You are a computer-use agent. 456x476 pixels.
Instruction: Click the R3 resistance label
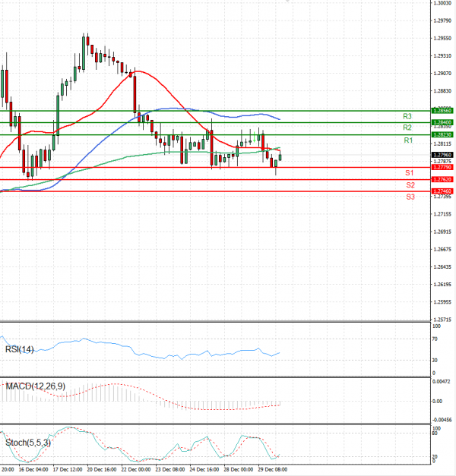coord(408,116)
